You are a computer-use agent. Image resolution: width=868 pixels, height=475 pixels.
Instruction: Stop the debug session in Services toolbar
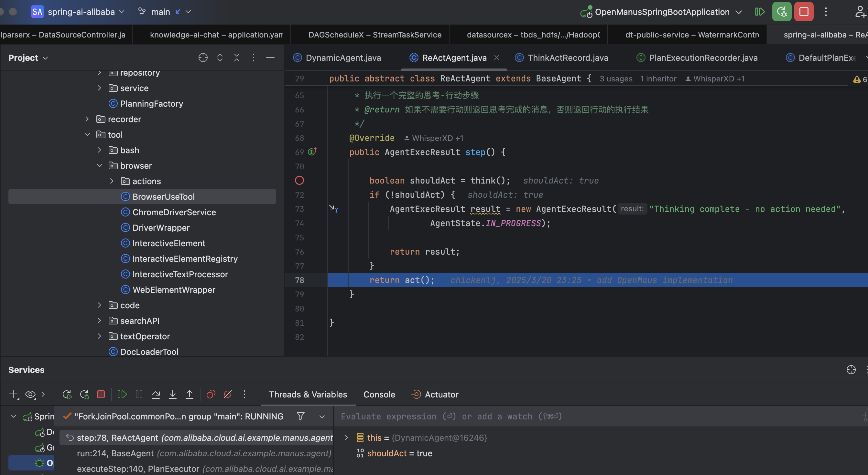coord(101,394)
